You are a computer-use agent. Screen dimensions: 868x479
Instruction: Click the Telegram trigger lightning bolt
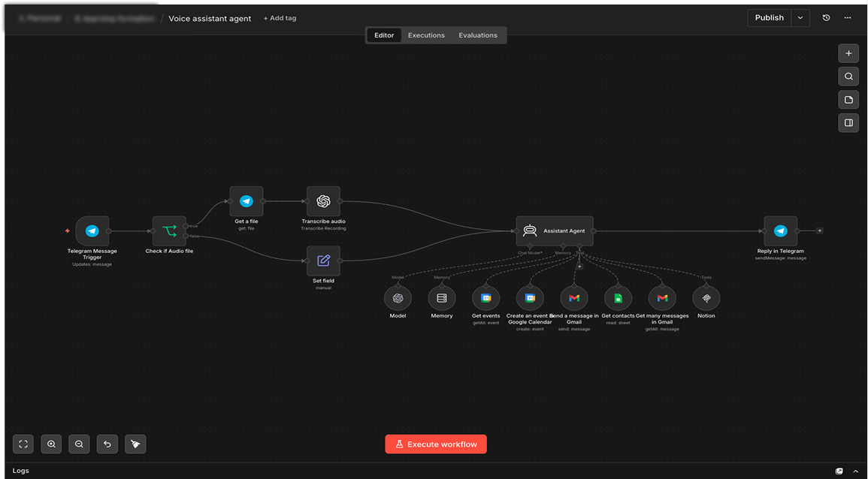click(68, 230)
